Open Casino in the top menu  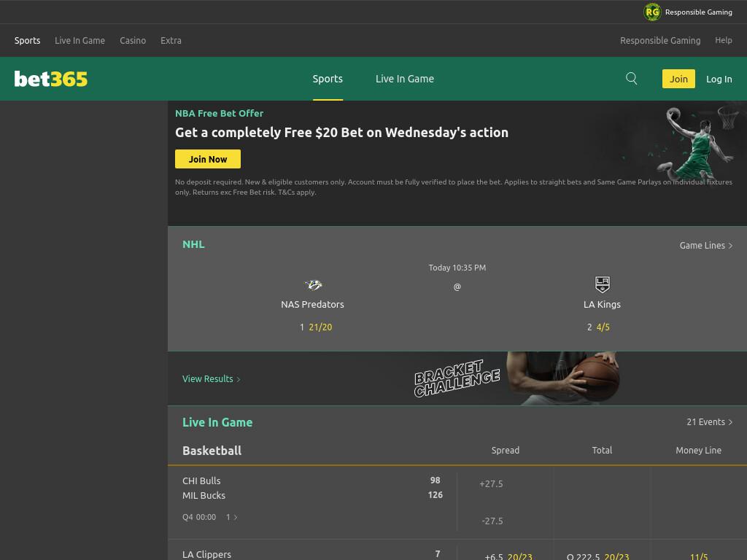133,41
